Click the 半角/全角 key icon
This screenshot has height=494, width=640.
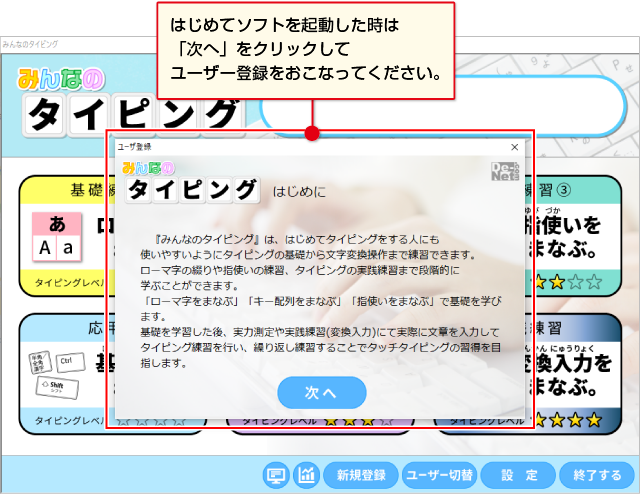pos(40,363)
